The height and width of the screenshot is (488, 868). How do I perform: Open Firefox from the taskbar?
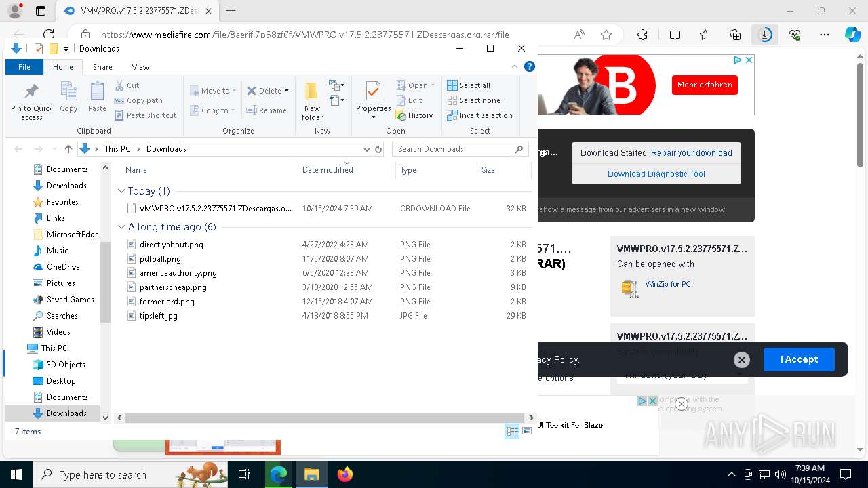coord(344,474)
